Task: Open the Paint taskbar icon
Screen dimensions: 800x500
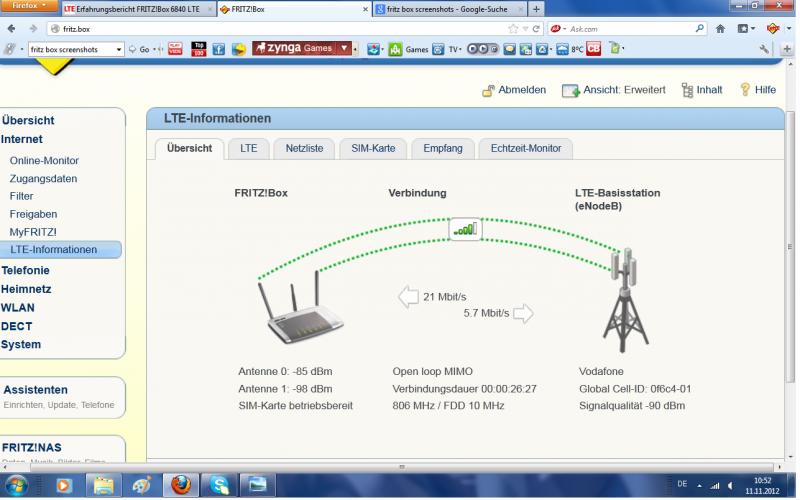Action: tap(141, 485)
